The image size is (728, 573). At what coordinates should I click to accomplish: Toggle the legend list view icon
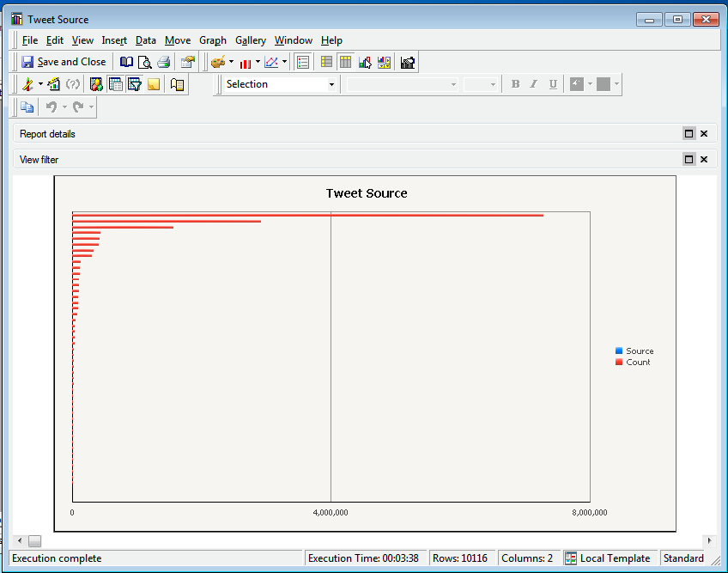(x=302, y=62)
